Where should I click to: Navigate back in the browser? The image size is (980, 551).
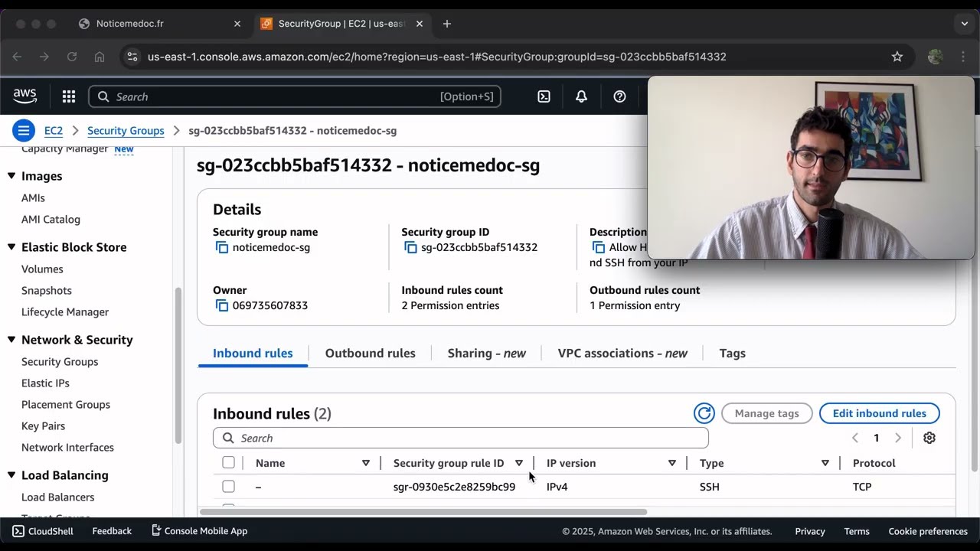click(17, 57)
